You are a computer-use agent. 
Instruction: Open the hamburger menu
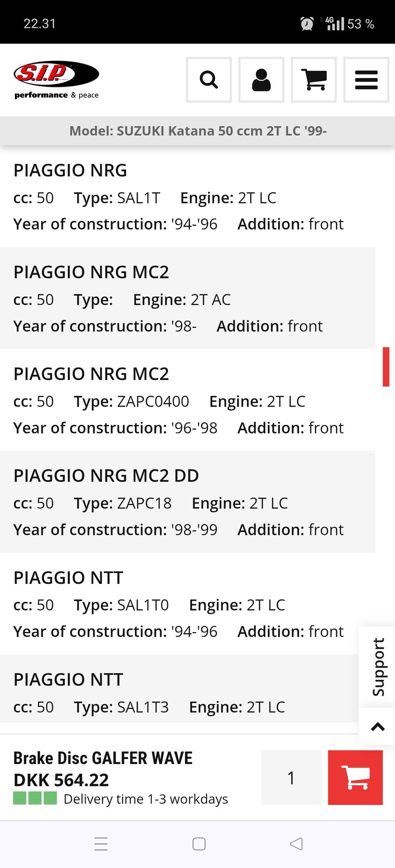click(x=366, y=80)
